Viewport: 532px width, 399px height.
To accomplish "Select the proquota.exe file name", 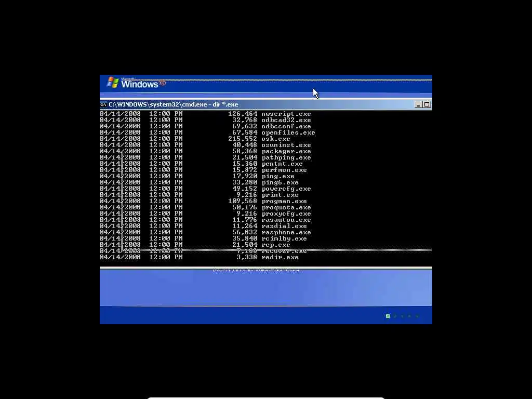I will (x=286, y=207).
